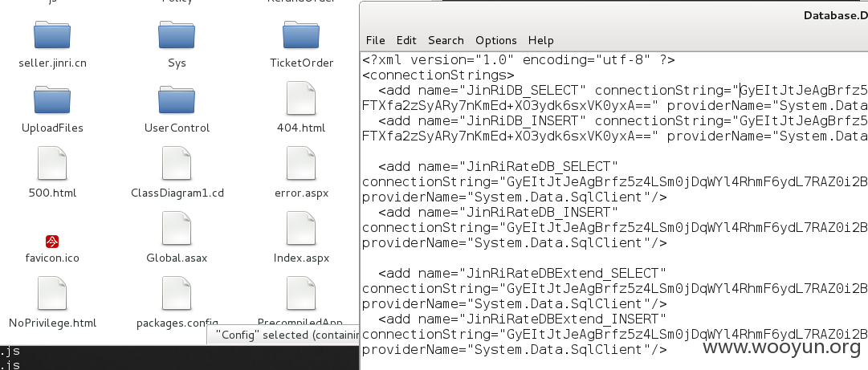Click the "Config" selected status bar text
The width and height of the screenshot is (868, 370).
(287, 335)
